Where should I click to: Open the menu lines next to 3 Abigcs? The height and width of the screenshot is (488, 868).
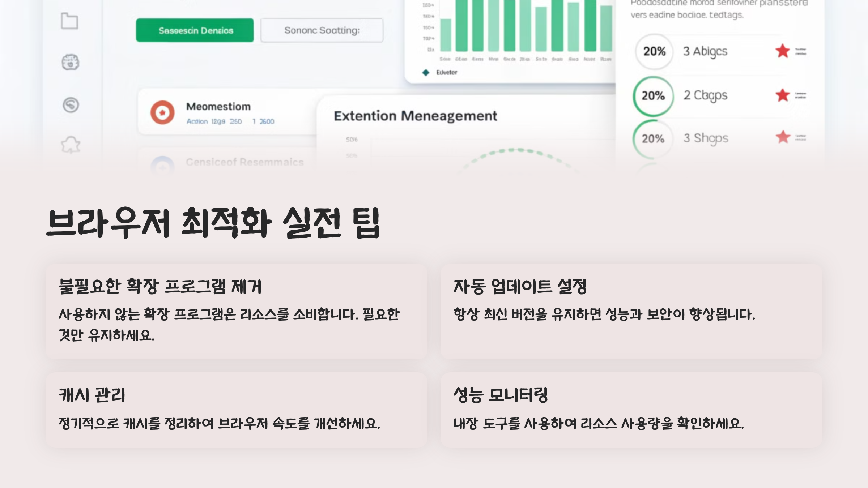(x=800, y=51)
